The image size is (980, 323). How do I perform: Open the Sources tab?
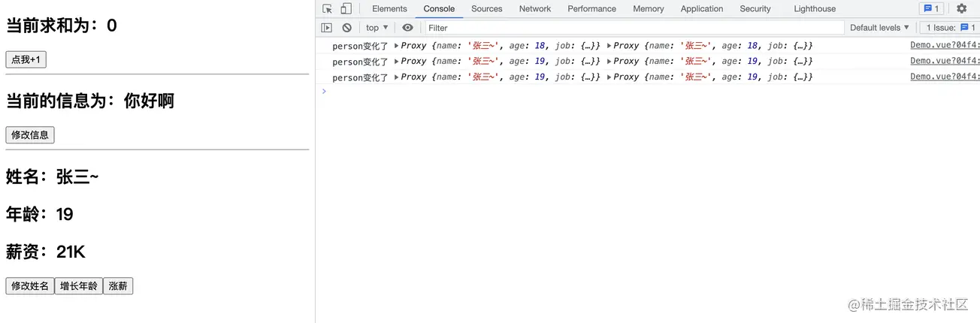486,9
